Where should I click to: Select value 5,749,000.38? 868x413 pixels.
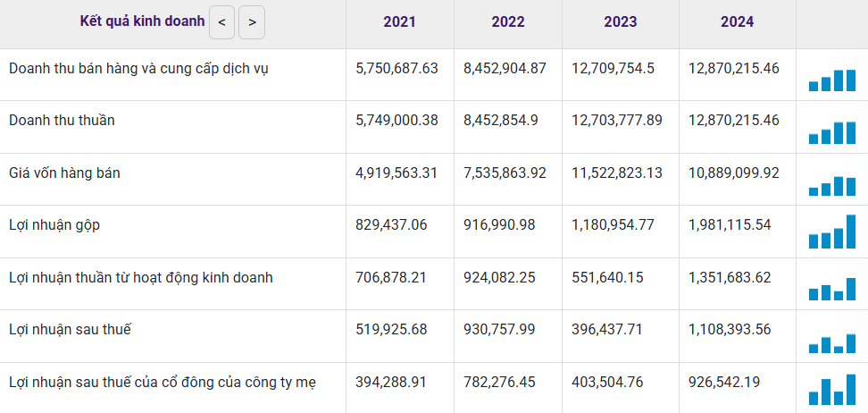(x=396, y=120)
